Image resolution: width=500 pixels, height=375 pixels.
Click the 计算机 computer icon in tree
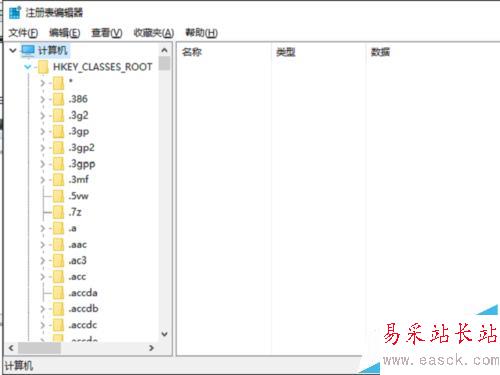[28, 51]
